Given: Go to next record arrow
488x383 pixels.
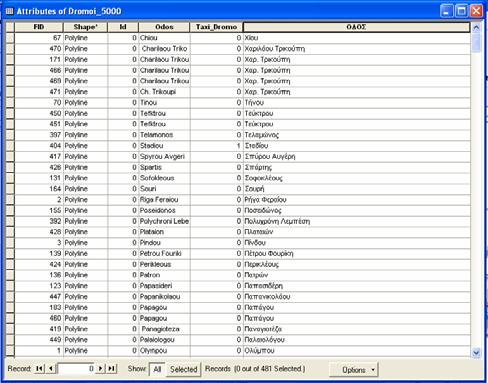Looking at the screenshot, I should 100,369.
